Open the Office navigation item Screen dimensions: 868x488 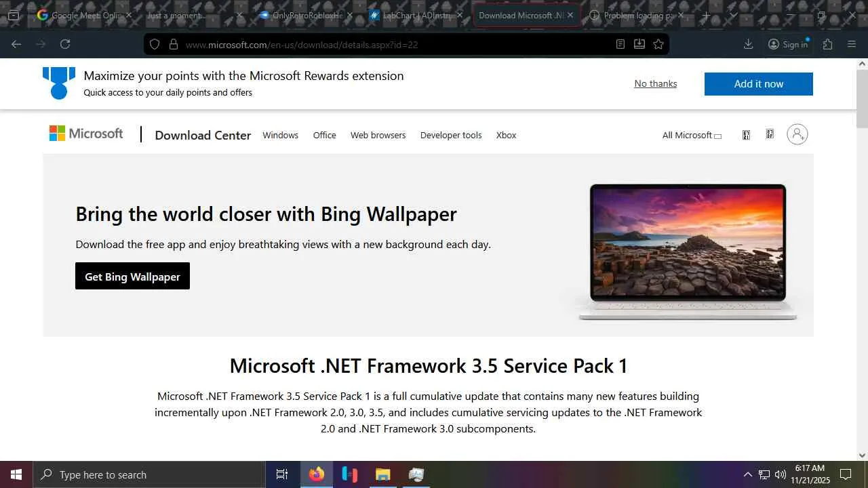[325, 135]
